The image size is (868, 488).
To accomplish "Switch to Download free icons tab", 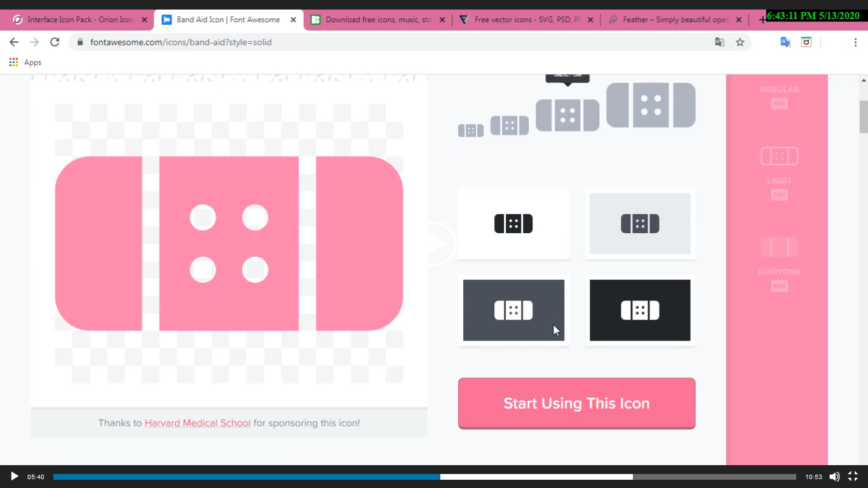I will tap(378, 20).
